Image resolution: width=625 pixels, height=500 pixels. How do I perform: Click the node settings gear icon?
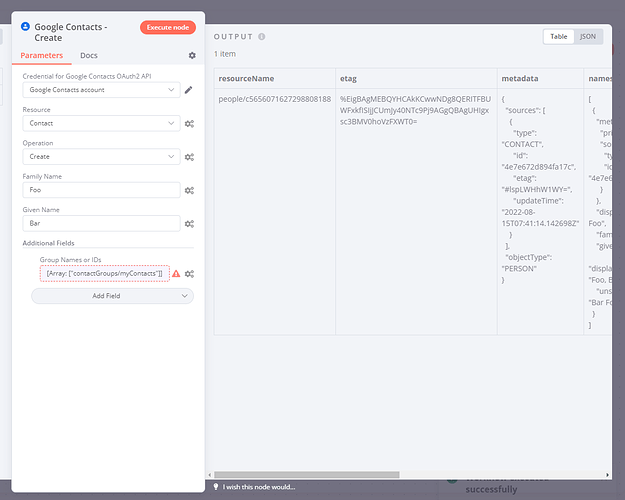tap(192, 56)
